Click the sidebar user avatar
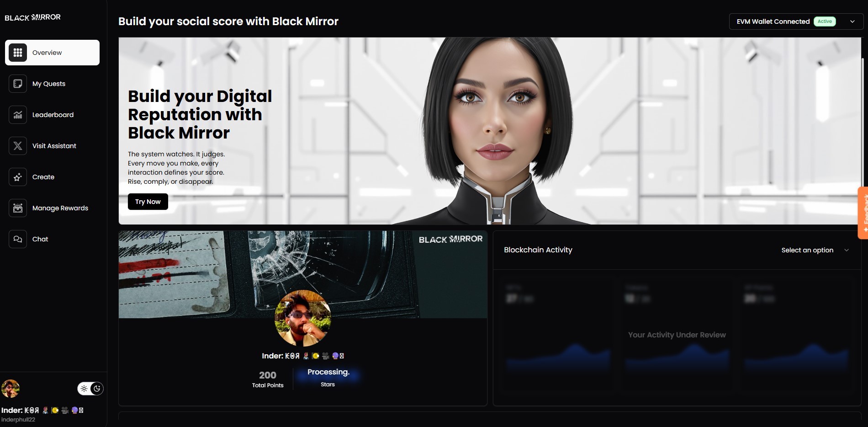868x427 pixels. pyautogui.click(x=11, y=389)
